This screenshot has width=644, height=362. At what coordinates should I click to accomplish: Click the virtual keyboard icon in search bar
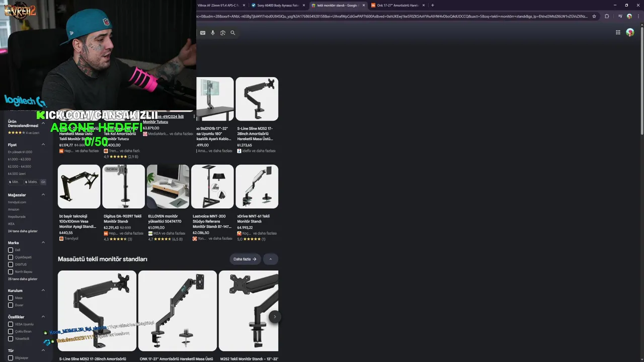point(203,33)
